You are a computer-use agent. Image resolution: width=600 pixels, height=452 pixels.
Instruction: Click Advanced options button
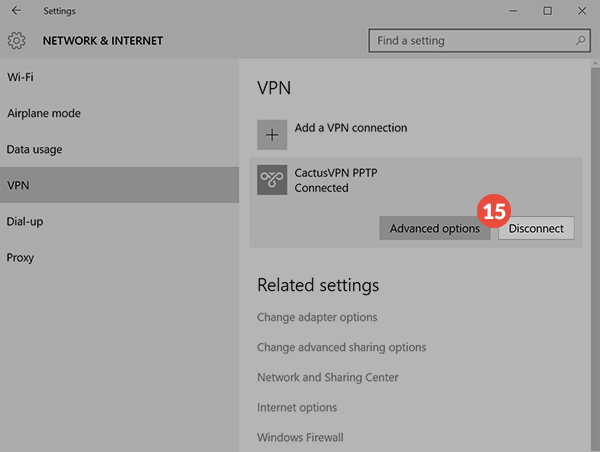[435, 228]
